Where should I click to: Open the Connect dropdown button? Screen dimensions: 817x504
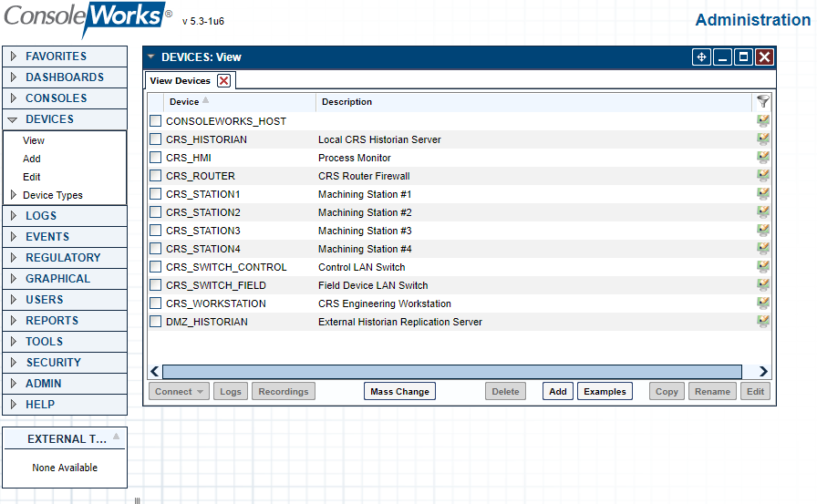pyautogui.click(x=179, y=392)
